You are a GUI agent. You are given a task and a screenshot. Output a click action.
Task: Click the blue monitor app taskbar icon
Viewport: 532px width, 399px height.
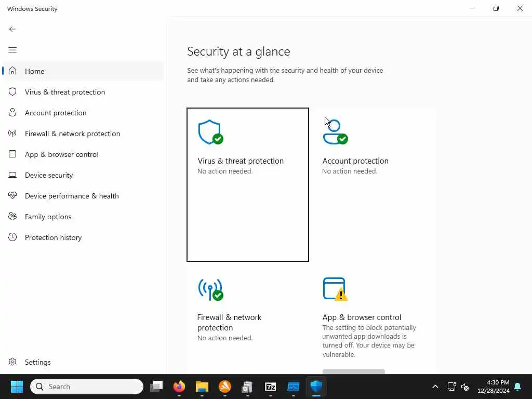point(294,387)
